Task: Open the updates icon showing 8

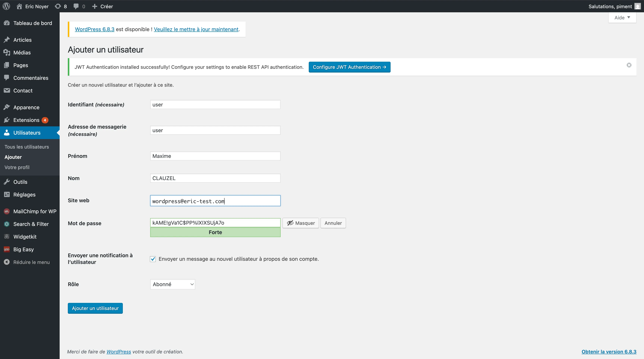Action: pos(58,6)
